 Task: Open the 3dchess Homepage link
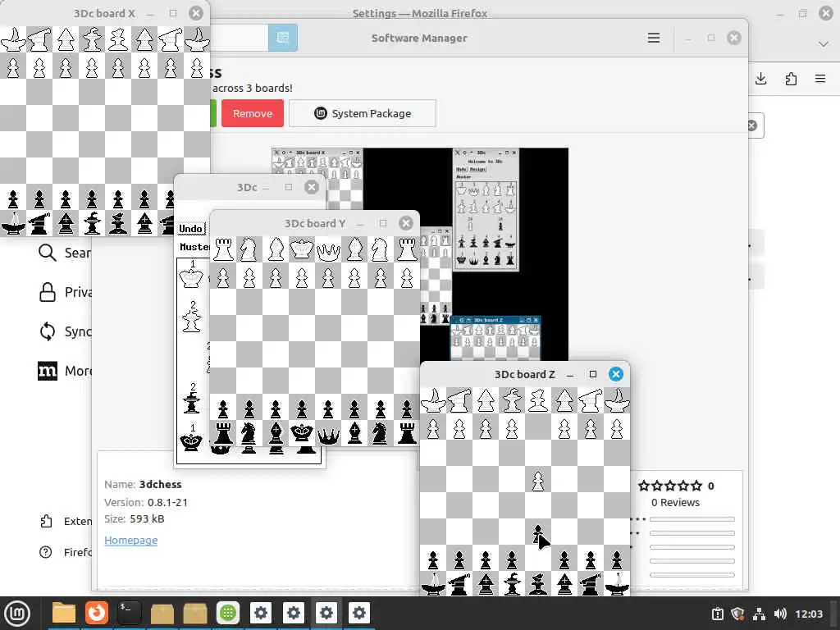(x=130, y=540)
